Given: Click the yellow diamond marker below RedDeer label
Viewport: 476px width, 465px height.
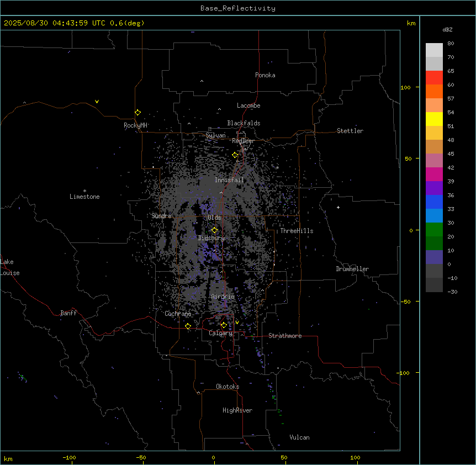Looking at the screenshot, I should coord(235,155).
